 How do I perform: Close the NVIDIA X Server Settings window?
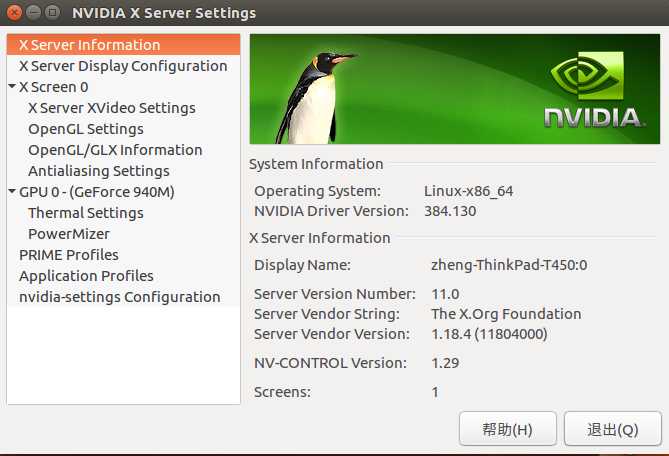pos(14,13)
